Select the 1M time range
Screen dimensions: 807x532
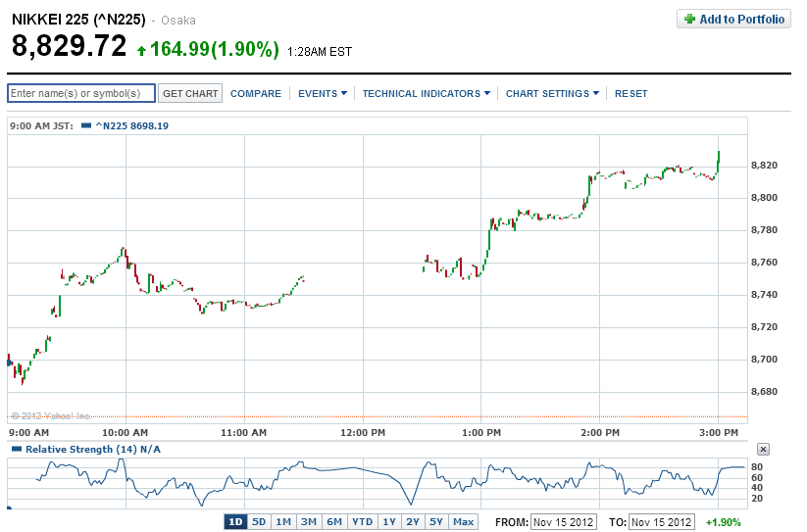click(283, 522)
